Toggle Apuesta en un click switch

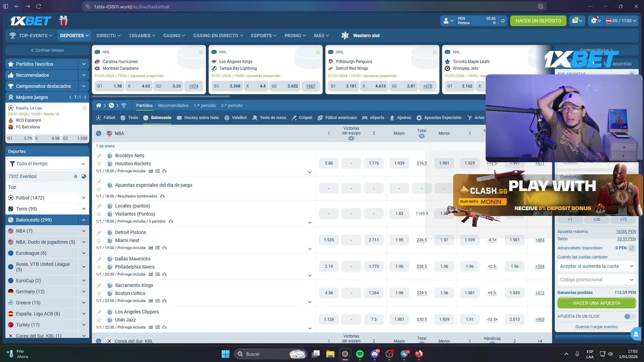pyautogui.click(x=628, y=316)
